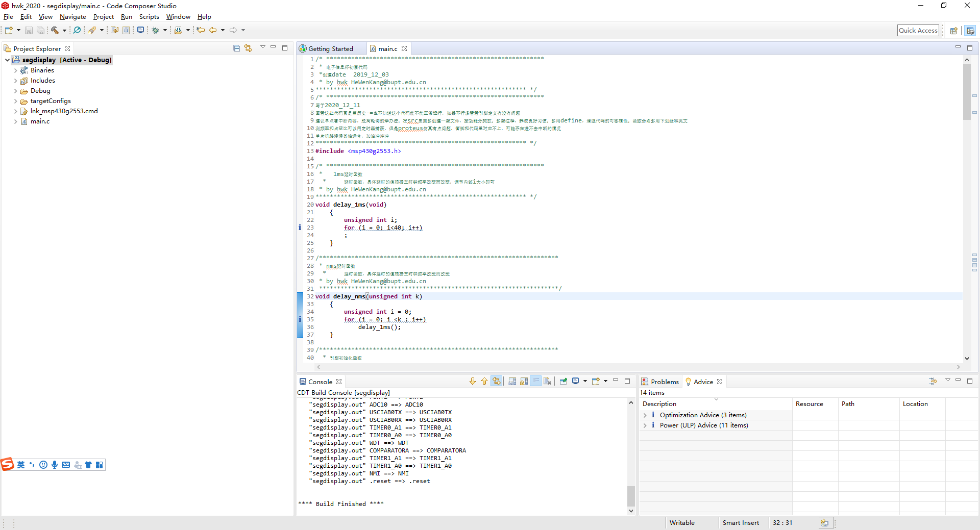Click the Debug bug icon
Image resolution: width=980 pixels, height=530 pixels.
[156, 31]
